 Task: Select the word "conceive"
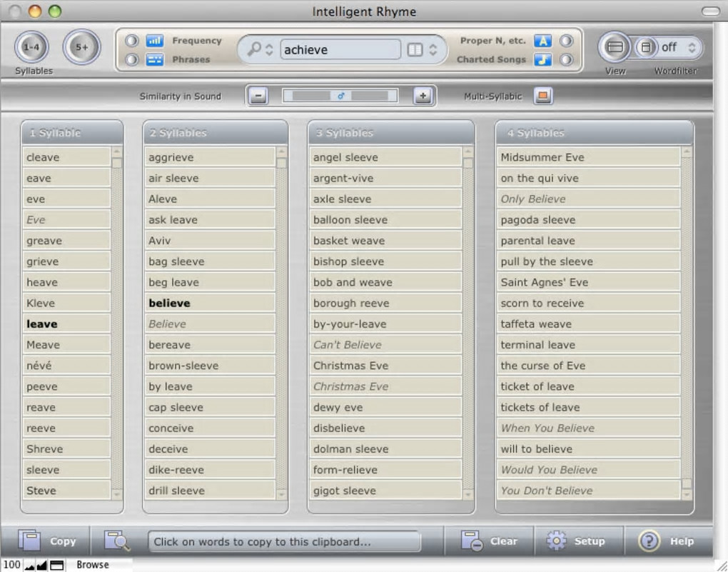[210, 428]
